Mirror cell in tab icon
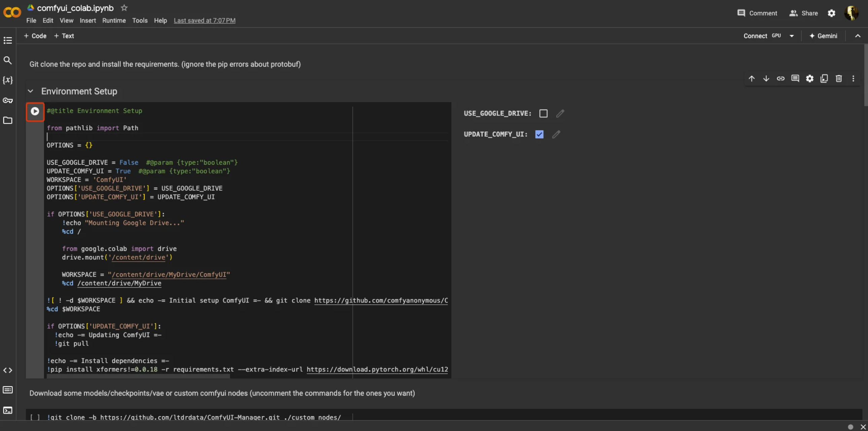868x431 pixels. tap(824, 78)
